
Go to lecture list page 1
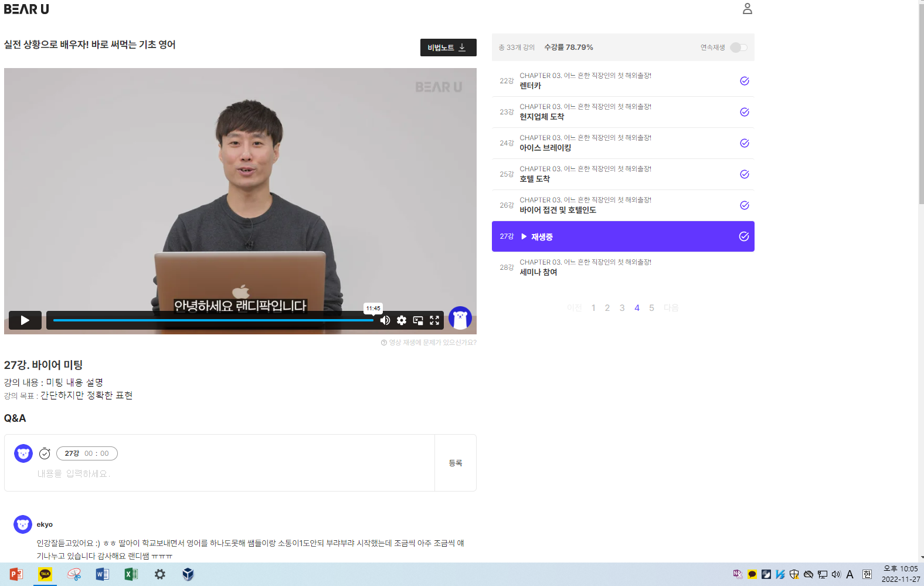pos(593,308)
